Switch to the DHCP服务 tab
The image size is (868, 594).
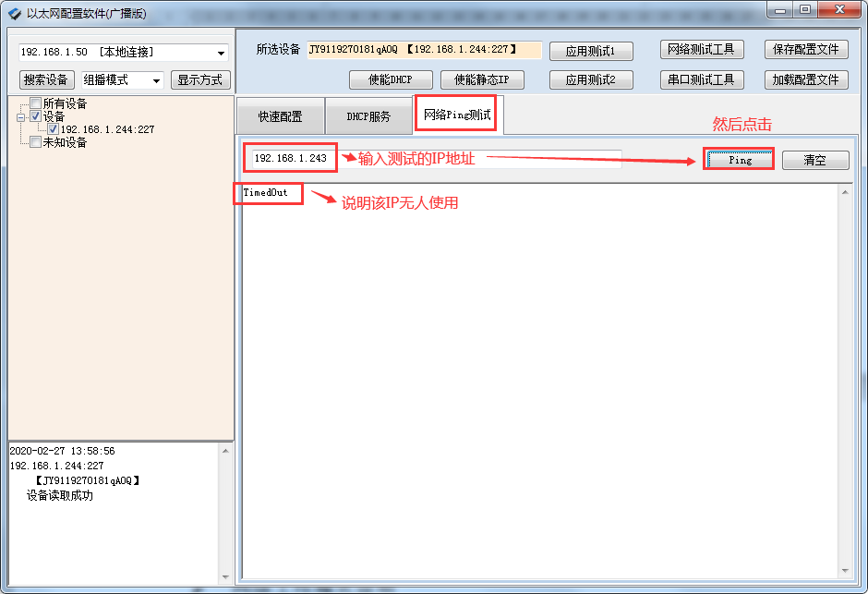369,114
